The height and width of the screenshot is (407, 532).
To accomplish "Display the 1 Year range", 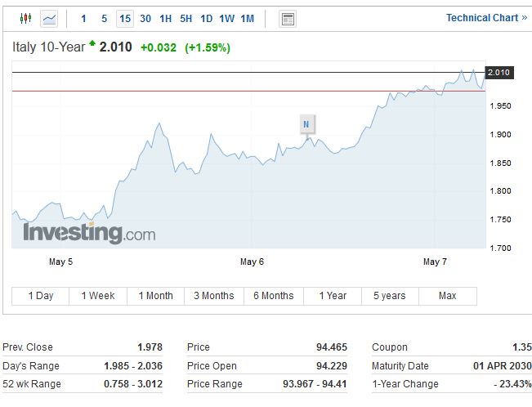I will pos(333,296).
